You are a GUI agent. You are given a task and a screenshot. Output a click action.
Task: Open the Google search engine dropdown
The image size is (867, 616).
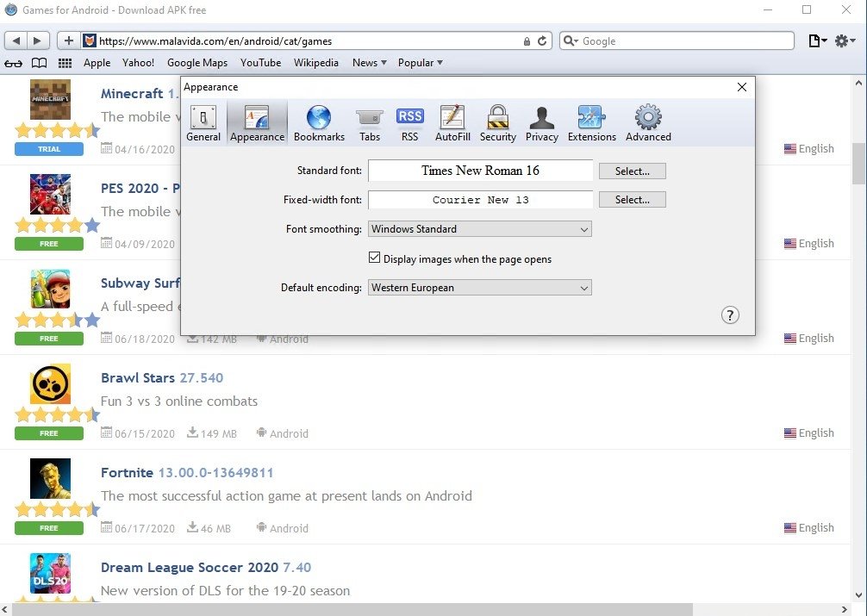coord(571,40)
